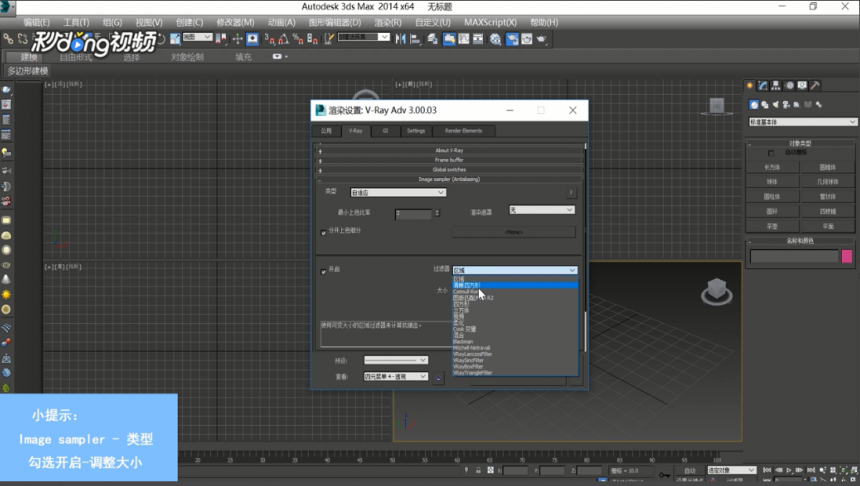Viewport: 860px width, 486px height.
Task: Click the Geometry category icon in Create panel
Action: [x=754, y=104]
